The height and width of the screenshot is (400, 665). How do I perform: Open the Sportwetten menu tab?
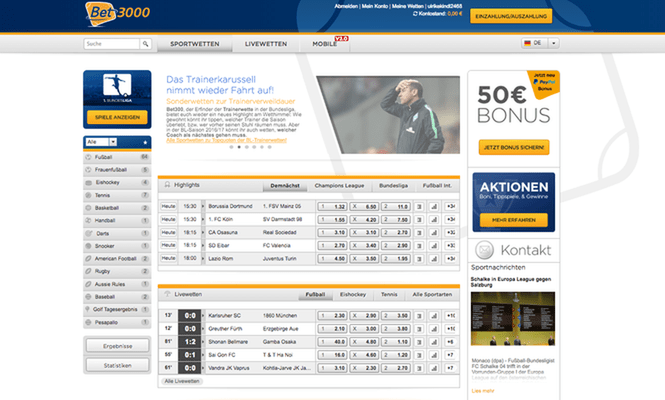(195, 44)
